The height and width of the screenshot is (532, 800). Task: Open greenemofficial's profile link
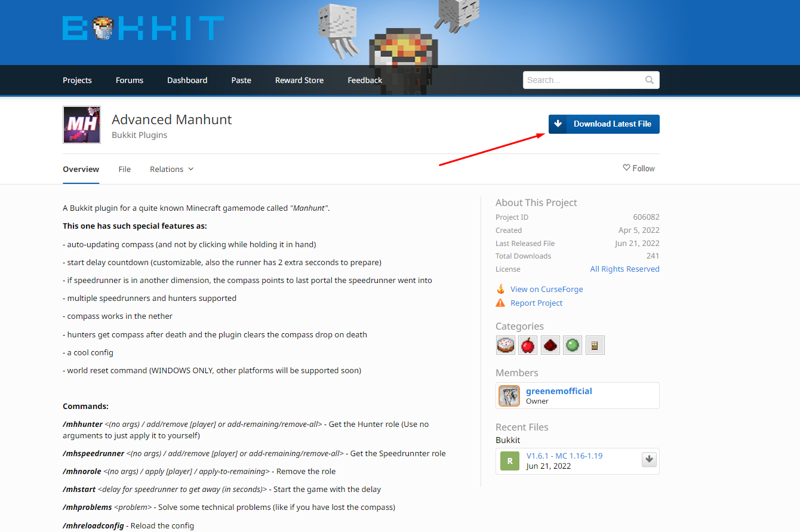[559, 391]
